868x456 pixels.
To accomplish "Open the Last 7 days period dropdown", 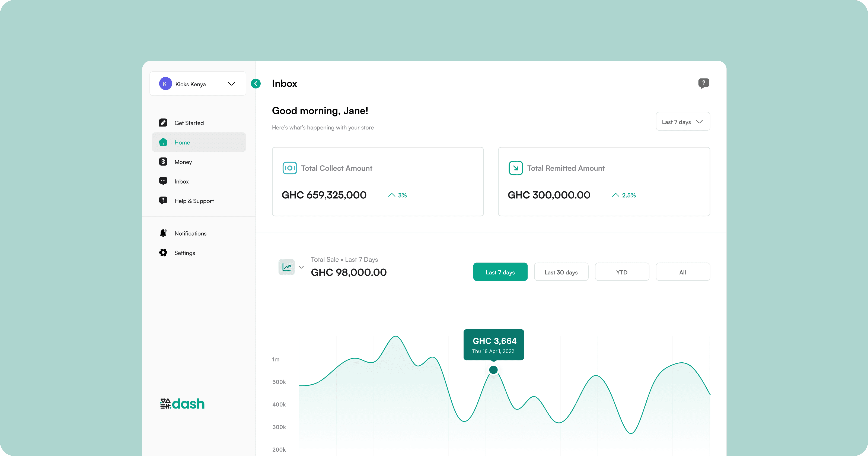I will 683,122.
